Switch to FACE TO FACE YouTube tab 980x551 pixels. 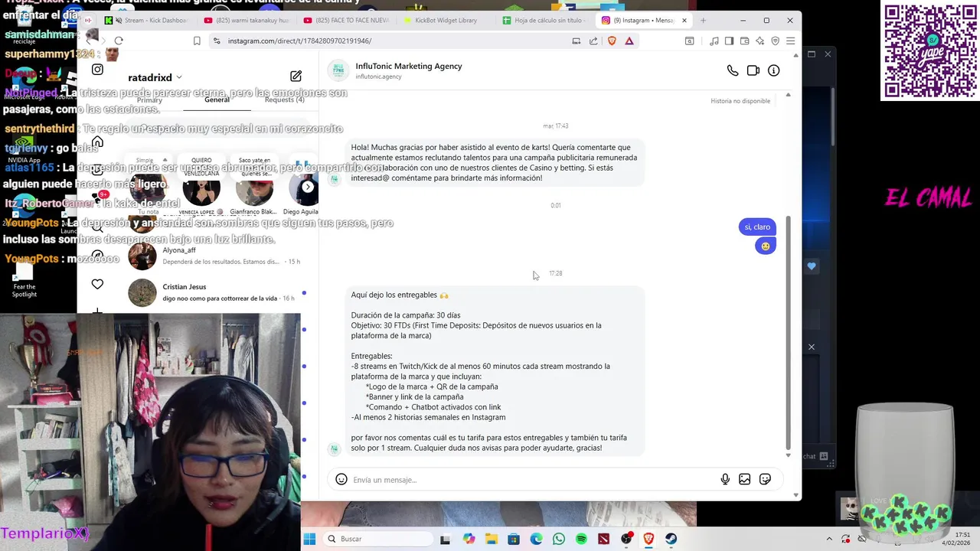(x=346, y=21)
